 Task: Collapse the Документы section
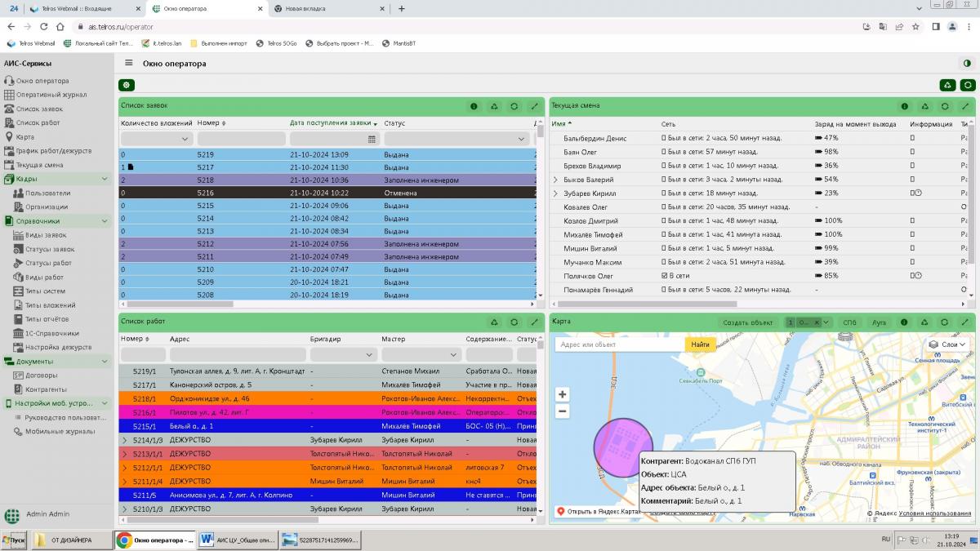tap(105, 362)
